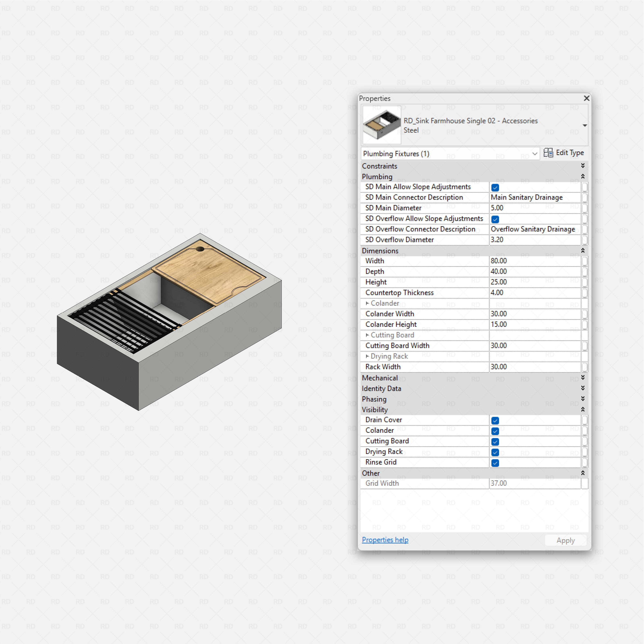
Task: Disable SD Main Allow Slope Adjustments
Action: 495,188
